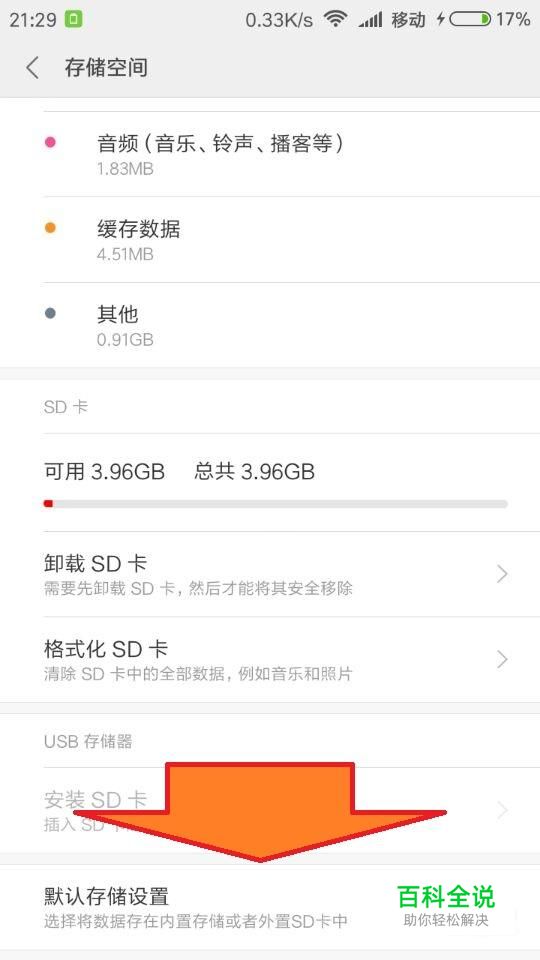
Task: Select 格式化 SD 卡 option
Action: pyautogui.click(x=270, y=659)
